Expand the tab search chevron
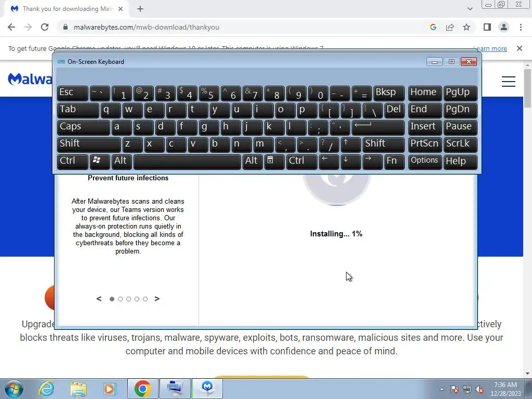Screen dimensions: 532x399 [x=470, y=9]
